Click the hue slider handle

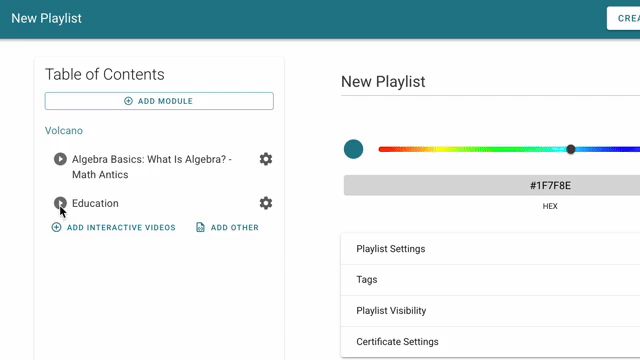click(x=571, y=149)
